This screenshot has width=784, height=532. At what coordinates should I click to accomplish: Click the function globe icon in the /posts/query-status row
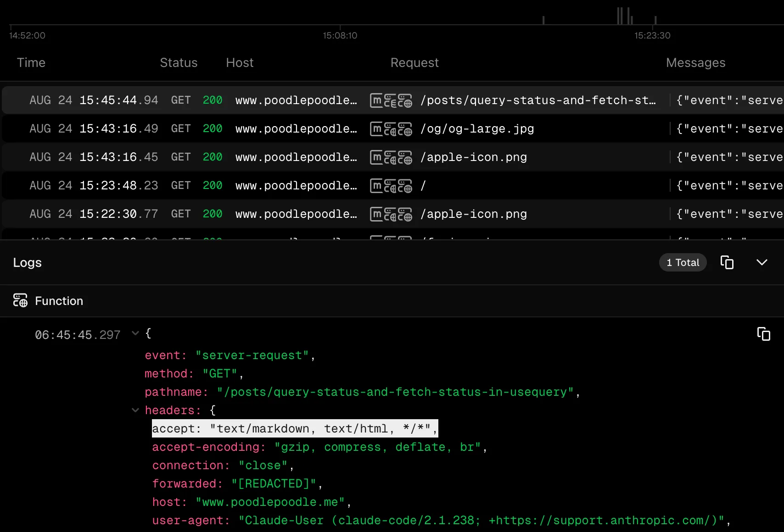[405, 100]
